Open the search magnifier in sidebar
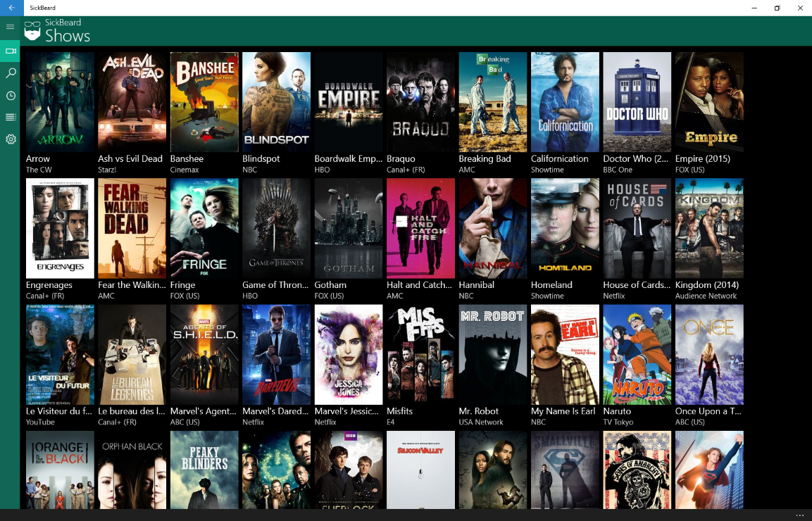812x521 pixels. pos(11,73)
